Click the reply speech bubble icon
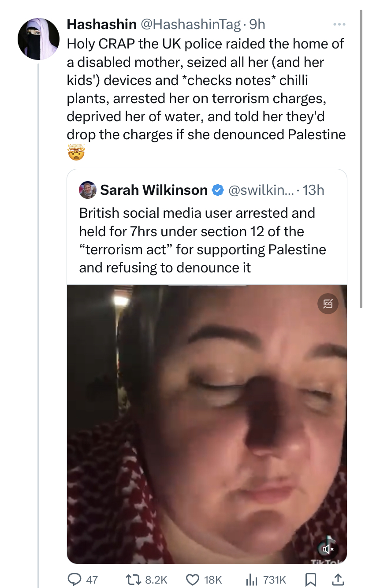 73,579
